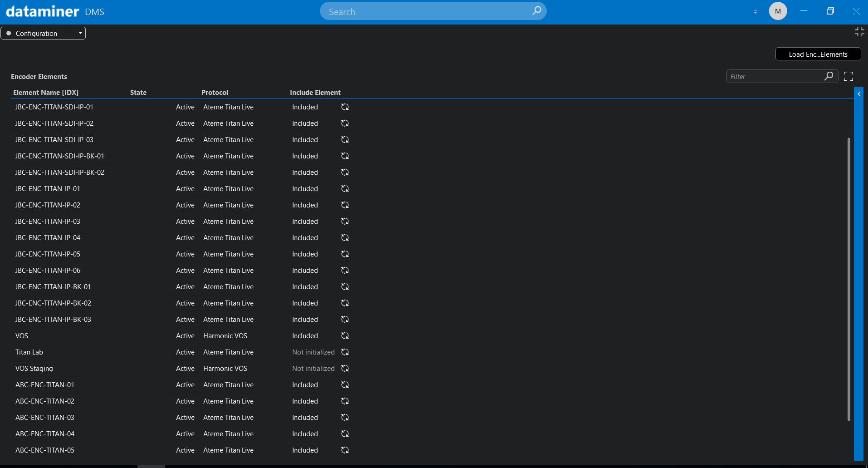
Task: Sort by Include Element column header
Action: pyautogui.click(x=315, y=93)
